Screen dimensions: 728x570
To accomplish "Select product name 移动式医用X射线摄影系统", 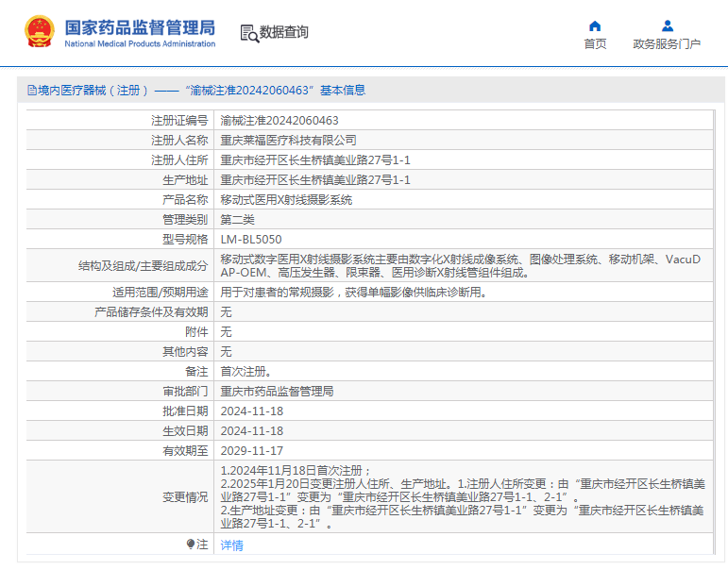I will 286,200.
